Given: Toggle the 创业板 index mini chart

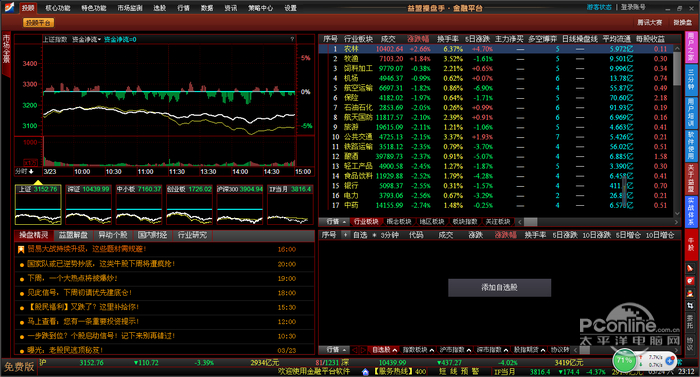Looking at the screenshot, I should coord(189,205).
